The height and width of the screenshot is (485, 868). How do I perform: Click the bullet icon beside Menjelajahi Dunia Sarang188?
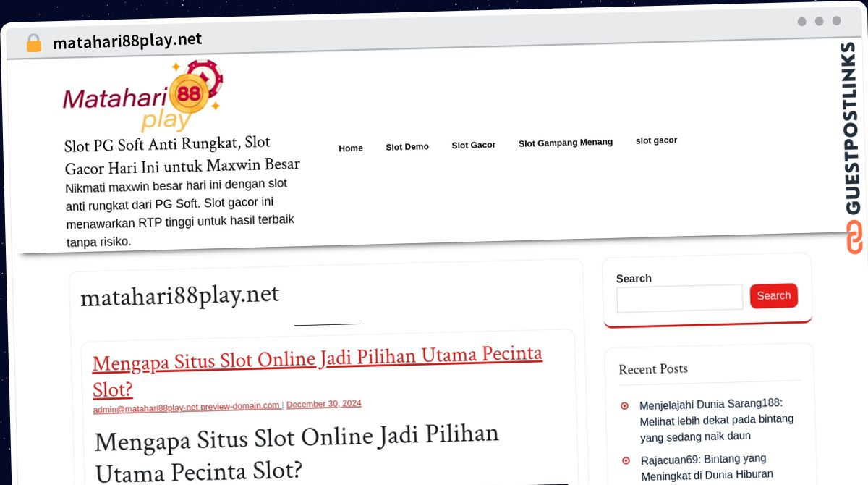point(625,406)
